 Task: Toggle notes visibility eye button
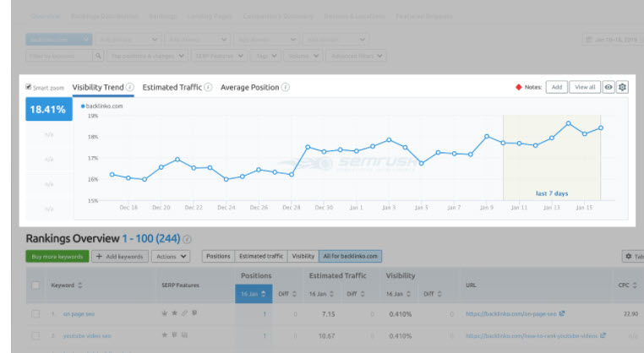(609, 87)
